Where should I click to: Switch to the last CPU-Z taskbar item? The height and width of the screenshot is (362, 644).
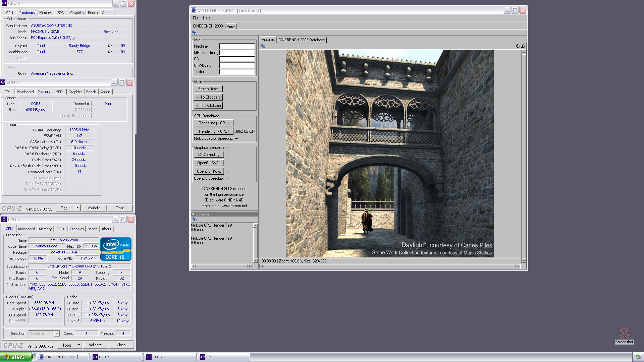[x=224, y=357]
